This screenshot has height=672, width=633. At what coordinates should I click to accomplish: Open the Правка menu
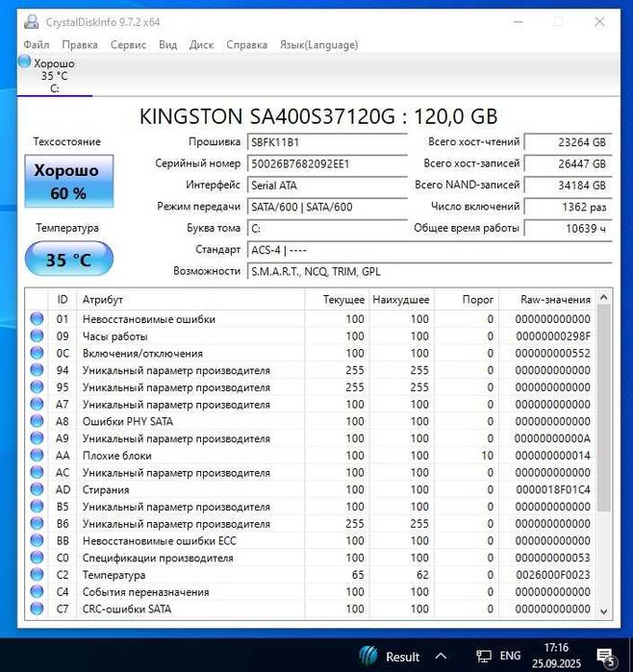pyautogui.click(x=80, y=44)
